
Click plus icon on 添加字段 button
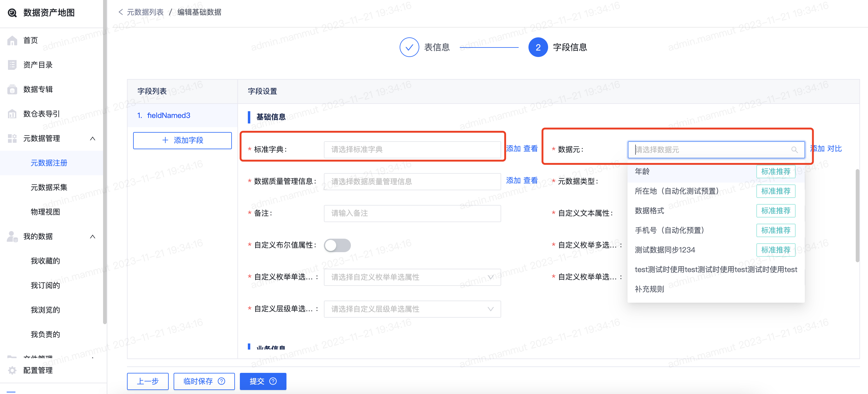(165, 140)
